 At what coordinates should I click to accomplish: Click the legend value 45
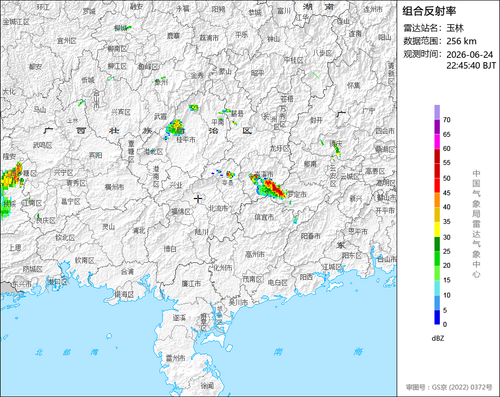[447, 193]
